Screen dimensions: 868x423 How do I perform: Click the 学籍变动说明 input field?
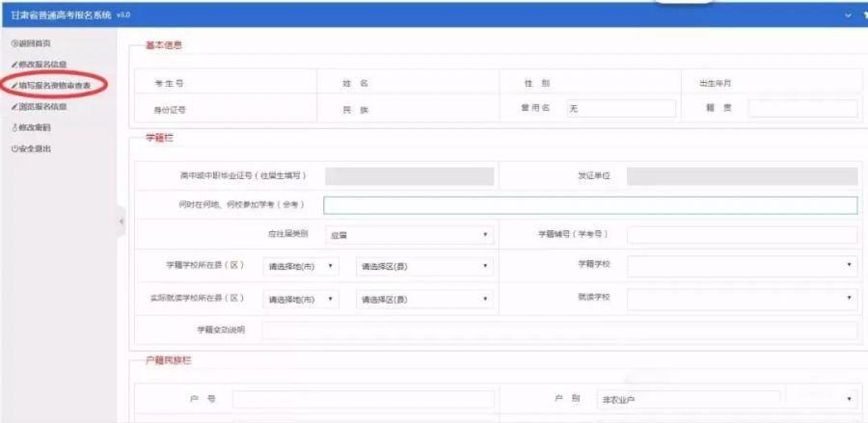(559, 330)
